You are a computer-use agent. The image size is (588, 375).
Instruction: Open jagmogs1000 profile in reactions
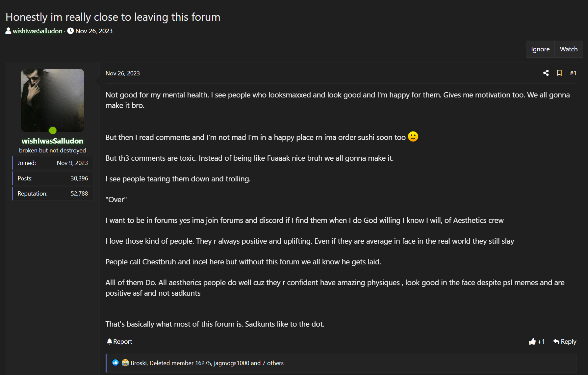pyautogui.click(x=231, y=363)
